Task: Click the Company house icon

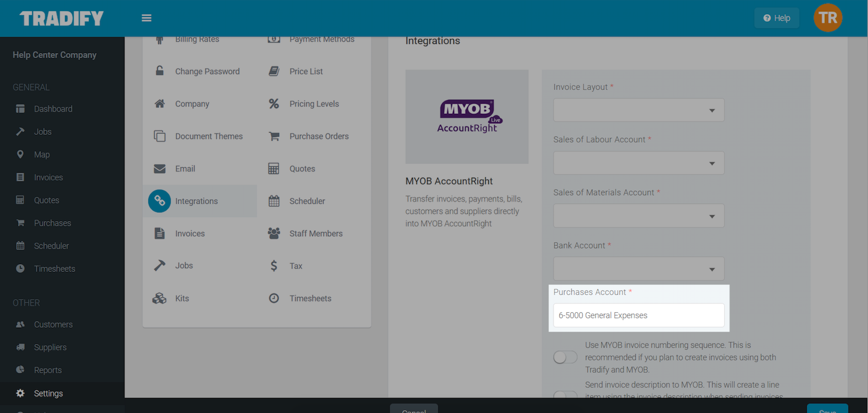Action: coord(159,104)
